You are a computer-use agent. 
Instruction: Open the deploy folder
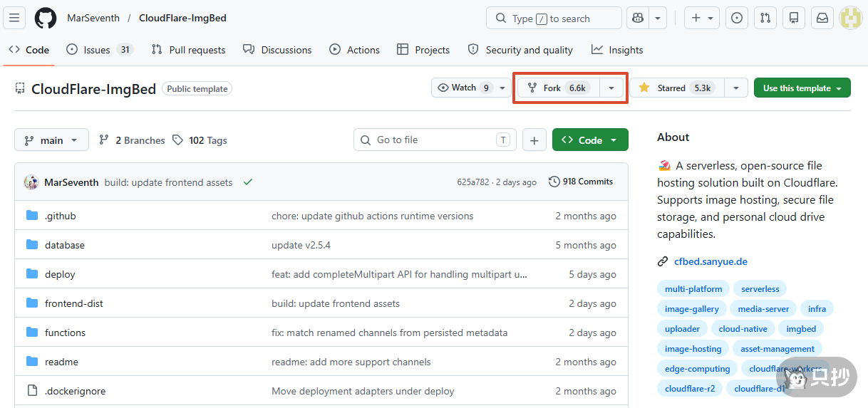60,274
